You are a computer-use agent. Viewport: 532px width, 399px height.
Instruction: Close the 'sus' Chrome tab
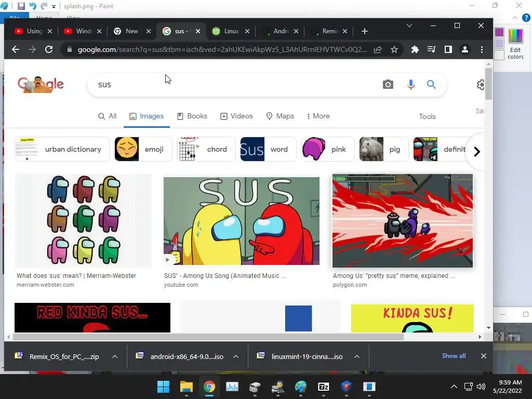click(198, 31)
